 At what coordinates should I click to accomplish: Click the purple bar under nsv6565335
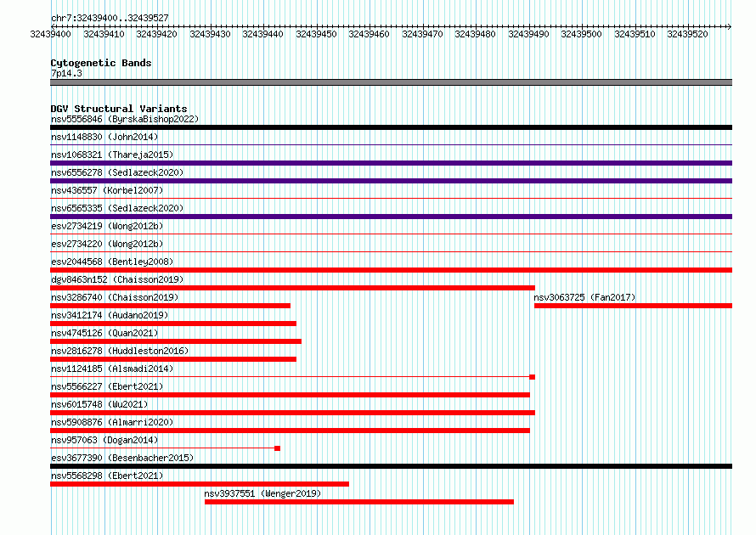pyautogui.click(x=391, y=217)
